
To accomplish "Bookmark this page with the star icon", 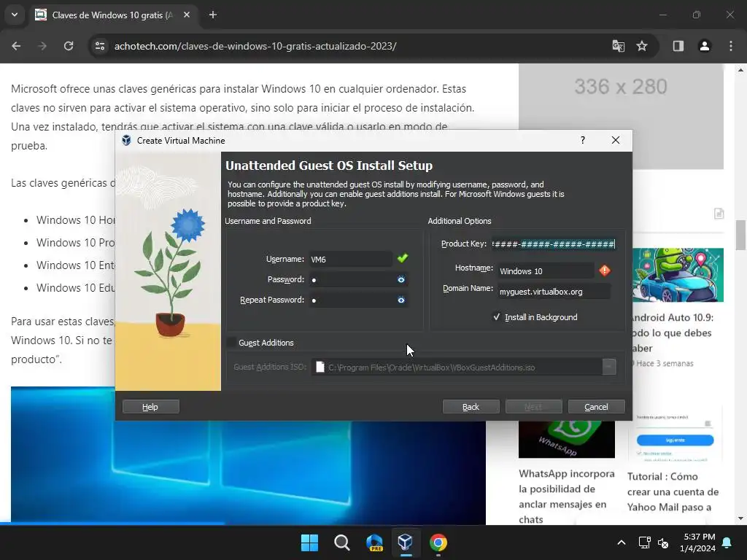I will (x=642, y=46).
